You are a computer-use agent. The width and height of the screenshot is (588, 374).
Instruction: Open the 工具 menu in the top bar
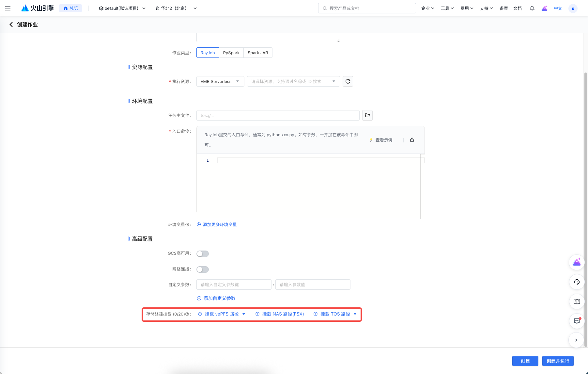pyautogui.click(x=447, y=8)
